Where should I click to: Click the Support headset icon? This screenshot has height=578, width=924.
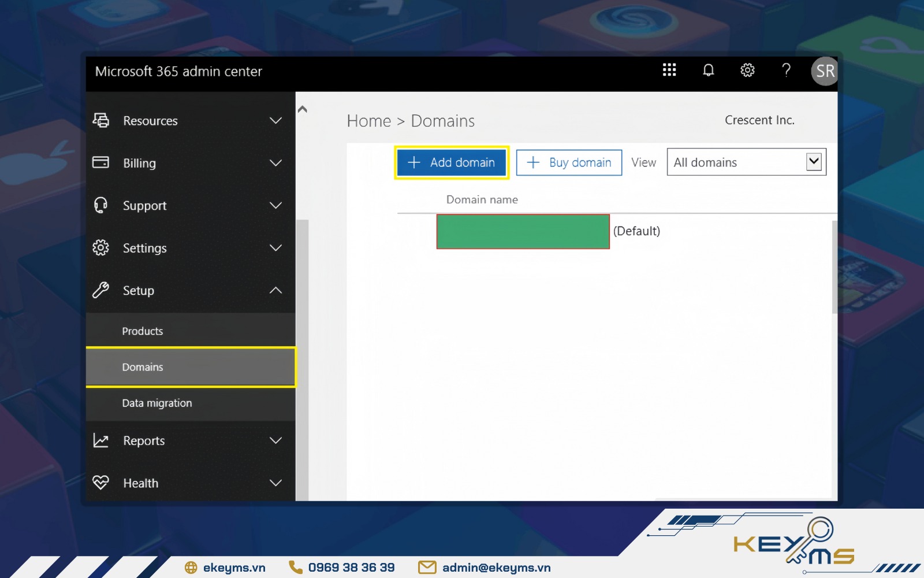click(x=101, y=205)
